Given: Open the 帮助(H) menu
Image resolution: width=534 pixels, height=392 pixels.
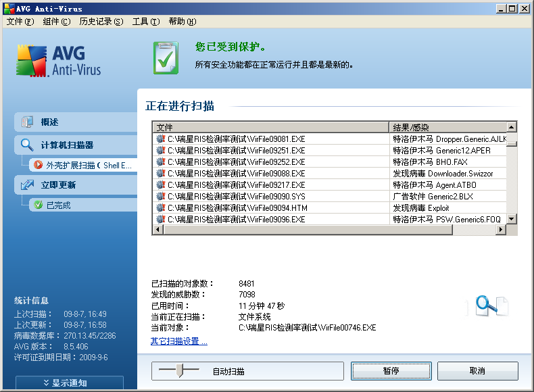Looking at the screenshot, I should pyautogui.click(x=183, y=22).
